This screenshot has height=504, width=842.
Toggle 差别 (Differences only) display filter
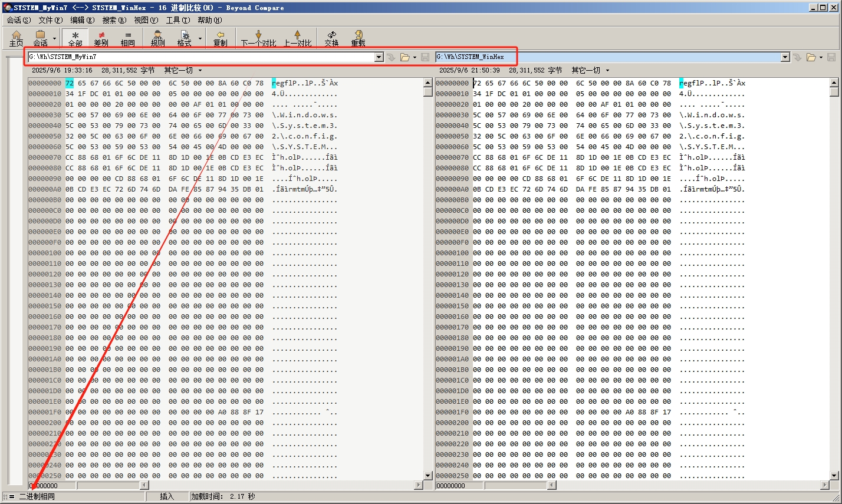[101, 38]
